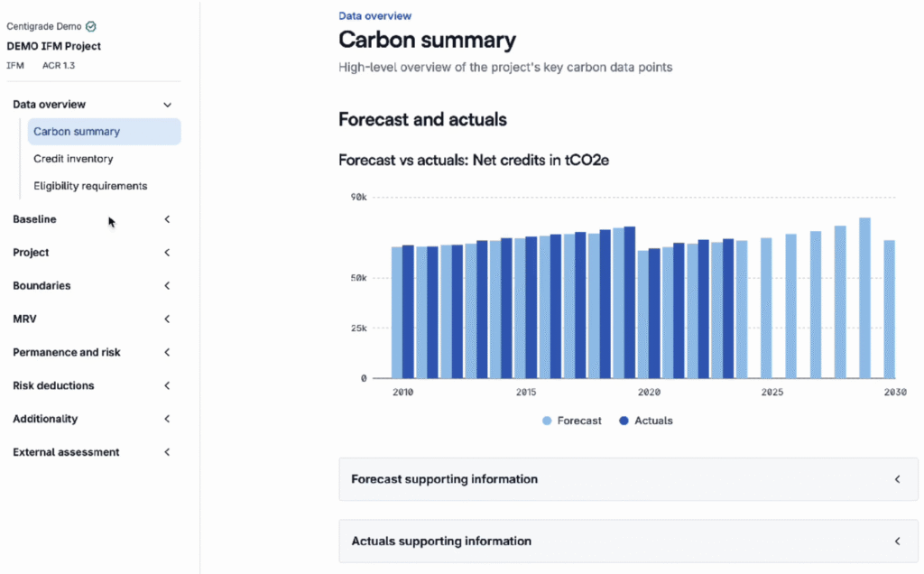924x574 pixels.
Task: Open Forecast supporting information chevron
Action: 897,479
